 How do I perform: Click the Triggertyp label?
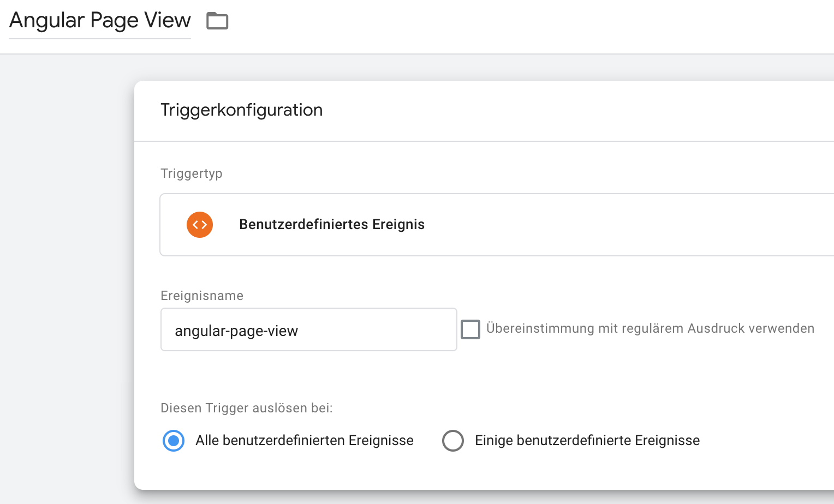point(192,173)
